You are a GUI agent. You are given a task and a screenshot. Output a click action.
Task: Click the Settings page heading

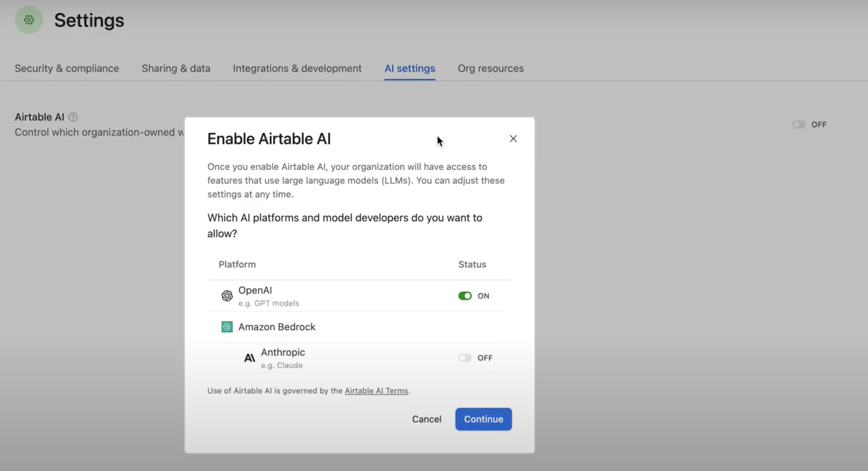(x=89, y=20)
